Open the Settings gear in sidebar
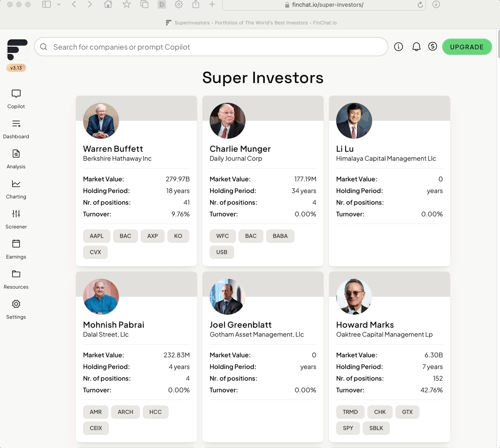Image resolution: width=500 pixels, height=448 pixels. point(16,304)
